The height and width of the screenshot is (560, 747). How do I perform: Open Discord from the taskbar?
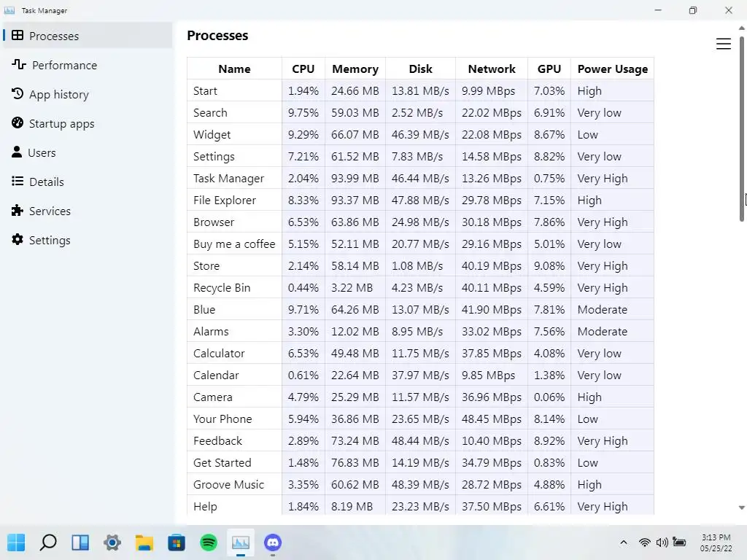(273, 542)
